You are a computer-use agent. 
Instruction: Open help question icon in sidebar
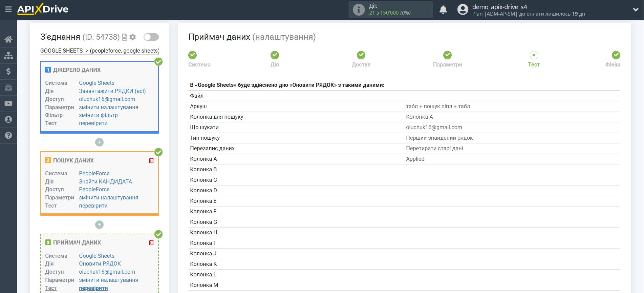pos(8,135)
